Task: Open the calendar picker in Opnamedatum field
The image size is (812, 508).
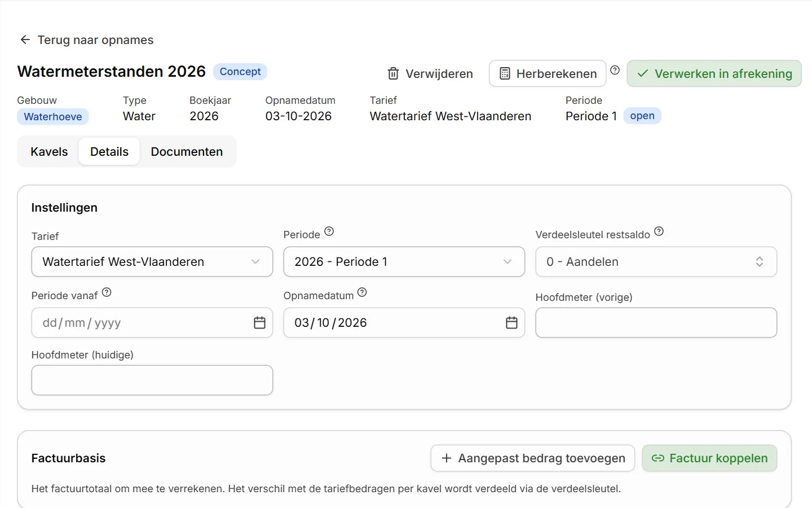Action: (x=511, y=323)
